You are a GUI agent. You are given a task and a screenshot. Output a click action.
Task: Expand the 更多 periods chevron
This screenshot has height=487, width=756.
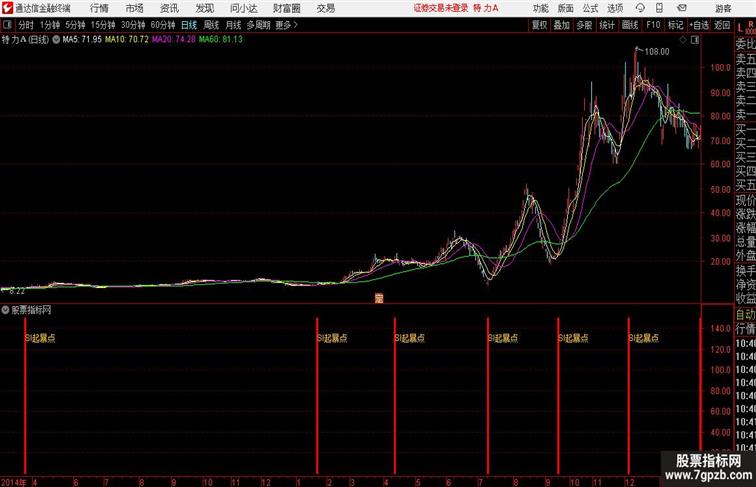(287, 25)
